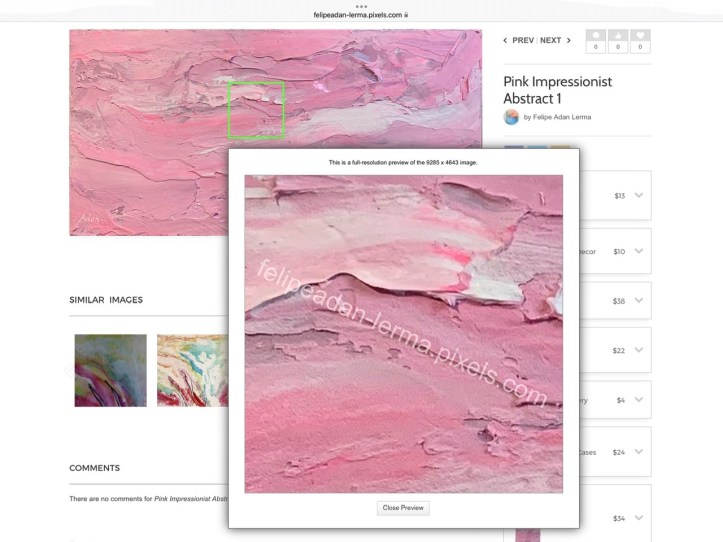Click the artist avatar beside Felipe Adan Lerma
Viewport: 723px width, 542px height.
[511, 117]
